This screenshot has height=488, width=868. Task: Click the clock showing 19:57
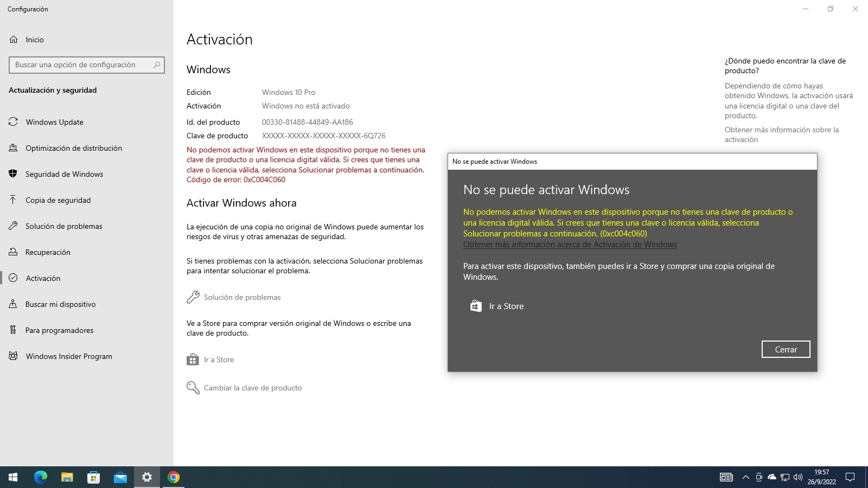tap(821, 472)
